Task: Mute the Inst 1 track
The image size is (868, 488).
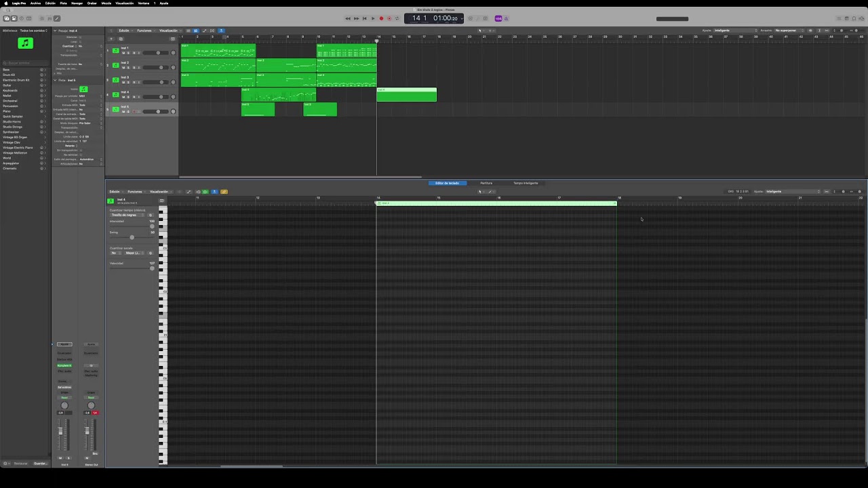Action: 123,53
